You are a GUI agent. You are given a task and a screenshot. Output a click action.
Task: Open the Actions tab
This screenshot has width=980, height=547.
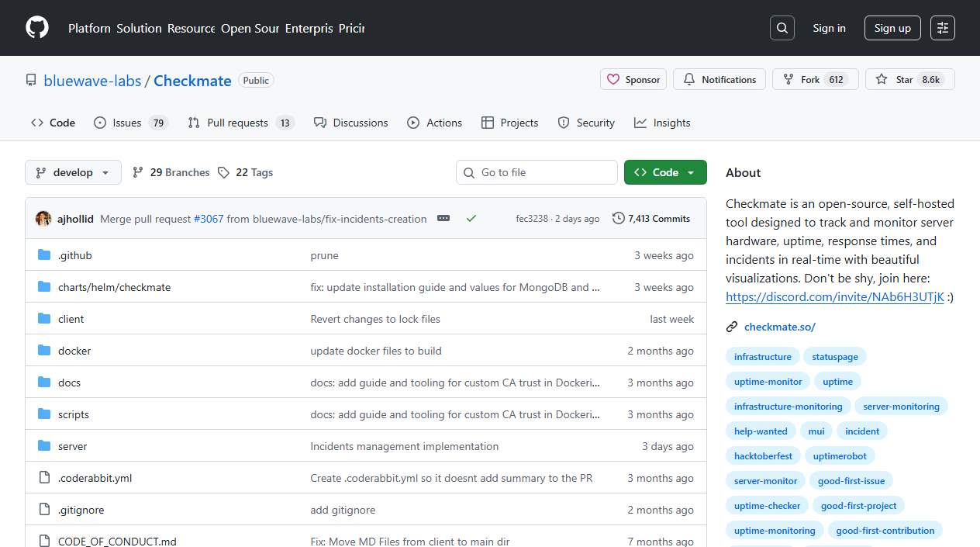[x=435, y=123]
